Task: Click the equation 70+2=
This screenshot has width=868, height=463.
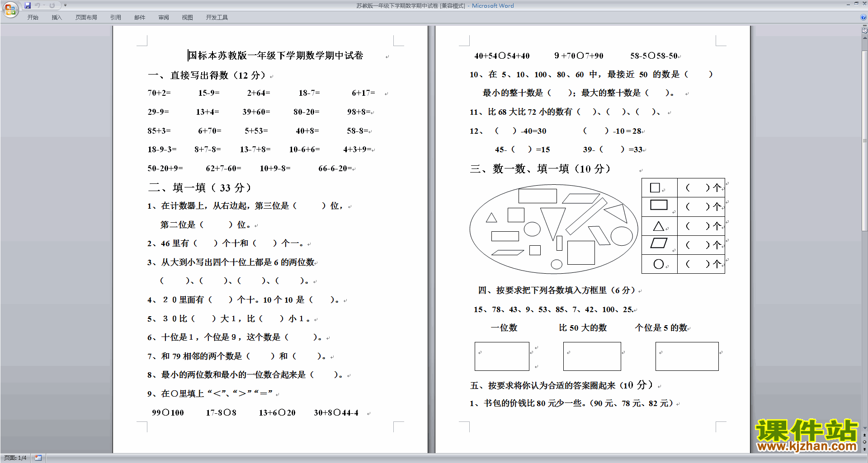Action: (x=159, y=93)
